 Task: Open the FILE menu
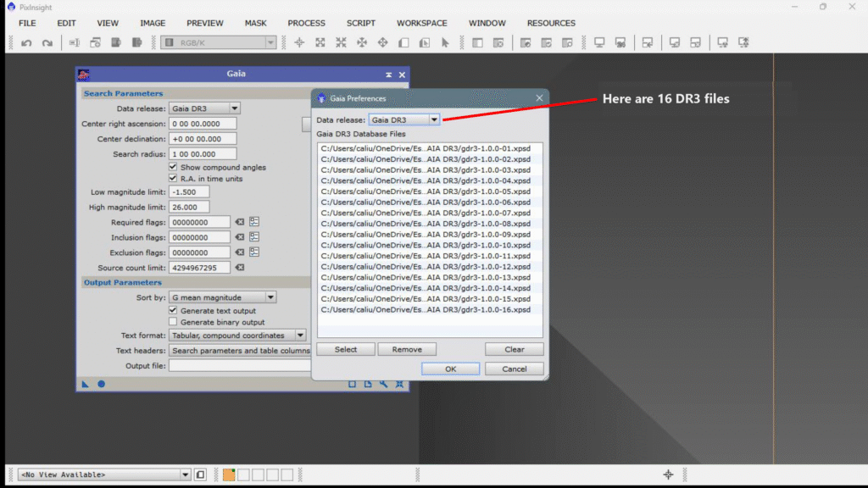pos(27,23)
